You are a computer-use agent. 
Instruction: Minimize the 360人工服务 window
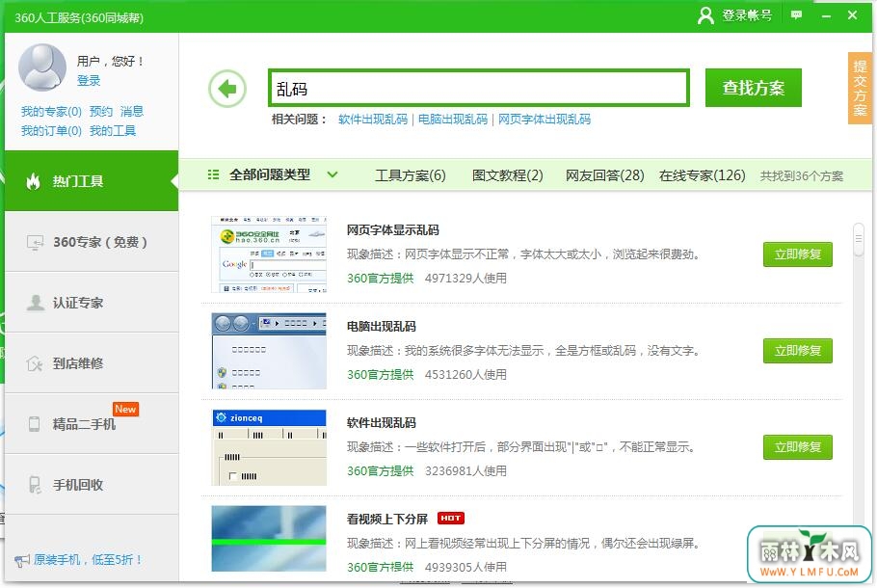(x=826, y=15)
